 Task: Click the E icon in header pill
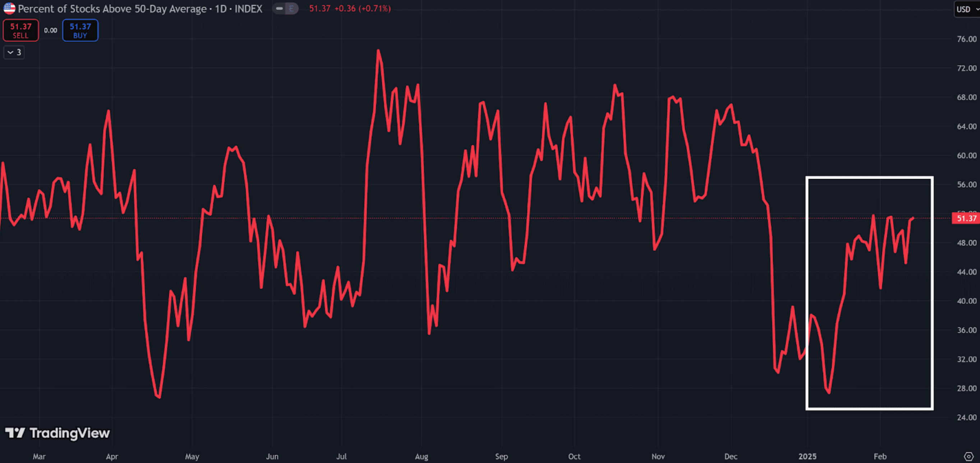tap(291, 8)
